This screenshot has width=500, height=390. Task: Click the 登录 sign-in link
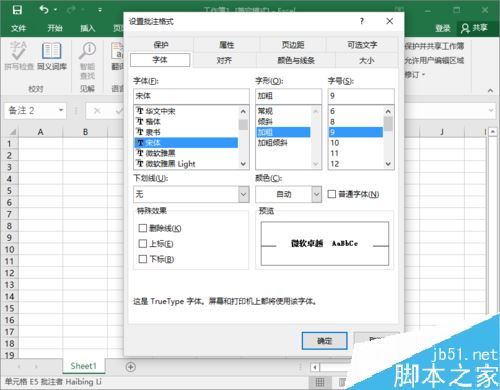click(x=443, y=28)
